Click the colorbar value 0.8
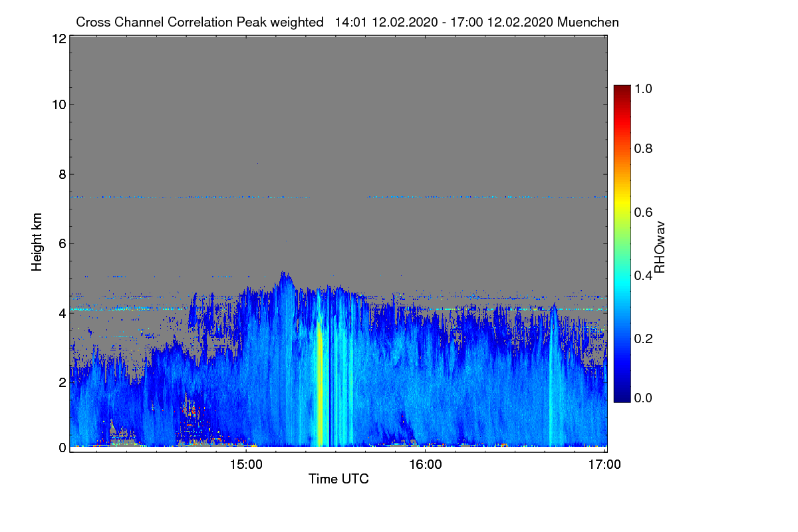This screenshot has width=798, height=532. click(x=644, y=148)
